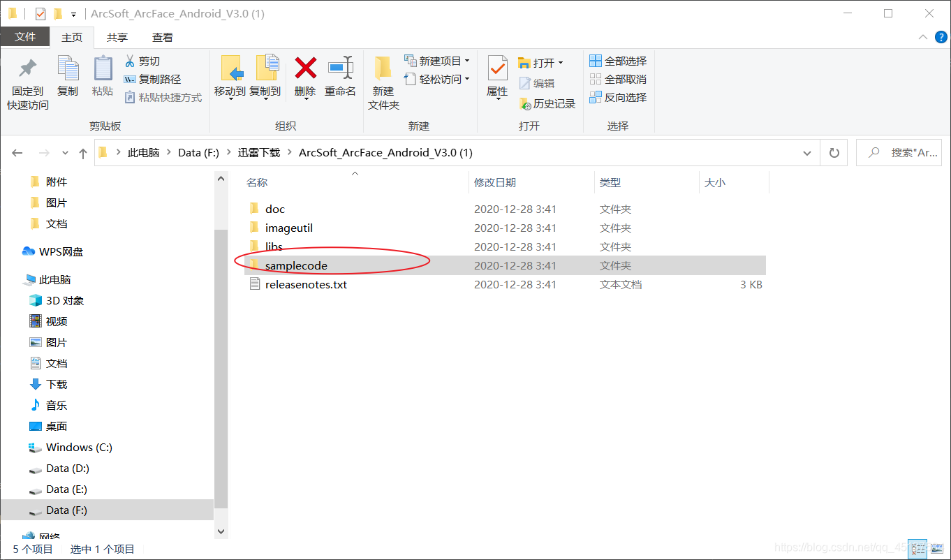Select the samplecode folder

click(505, 265)
